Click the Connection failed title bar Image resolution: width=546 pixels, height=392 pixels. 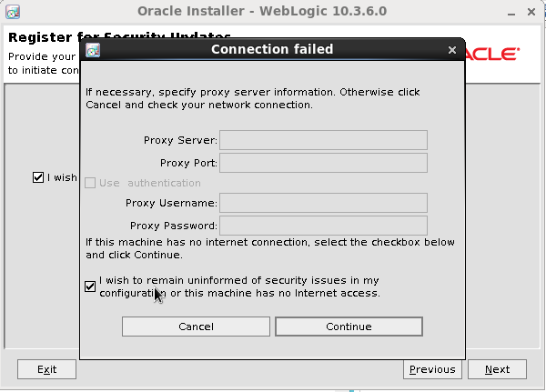click(x=272, y=49)
